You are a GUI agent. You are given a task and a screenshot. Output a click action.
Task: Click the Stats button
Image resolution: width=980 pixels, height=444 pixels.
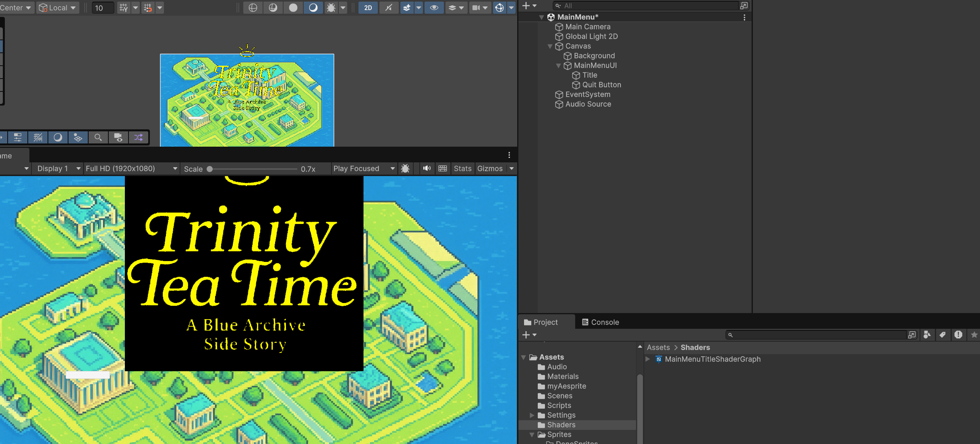pos(462,168)
